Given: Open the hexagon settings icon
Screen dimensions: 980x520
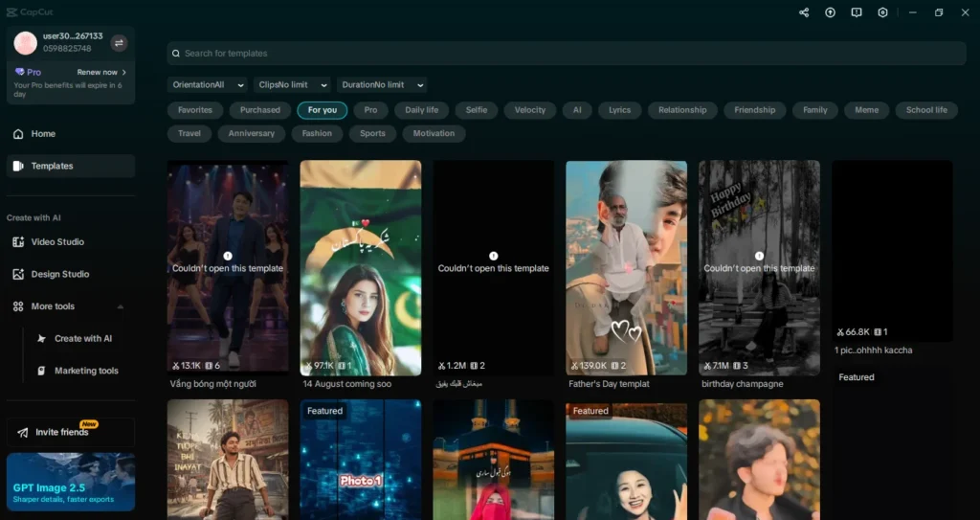Looking at the screenshot, I should [x=882, y=12].
